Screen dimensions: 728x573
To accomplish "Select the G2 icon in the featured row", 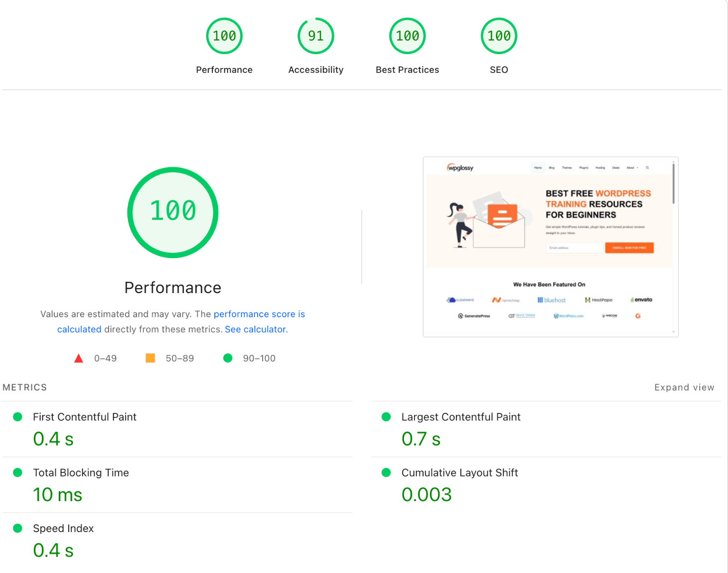I will [x=638, y=316].
